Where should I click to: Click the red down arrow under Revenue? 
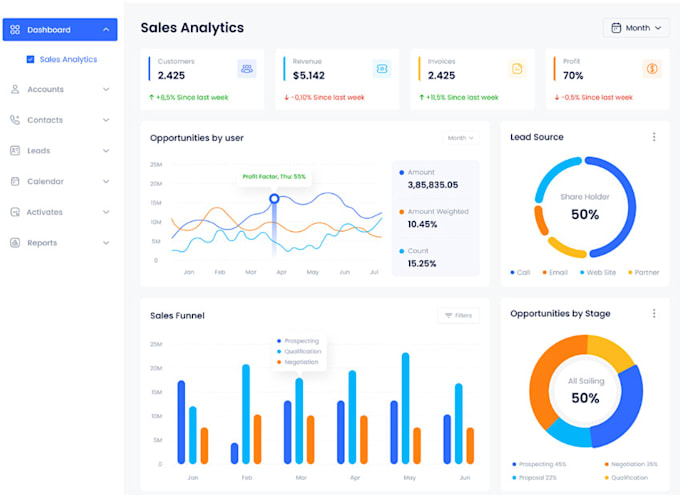pyautogui.click(x=286, y=97)
